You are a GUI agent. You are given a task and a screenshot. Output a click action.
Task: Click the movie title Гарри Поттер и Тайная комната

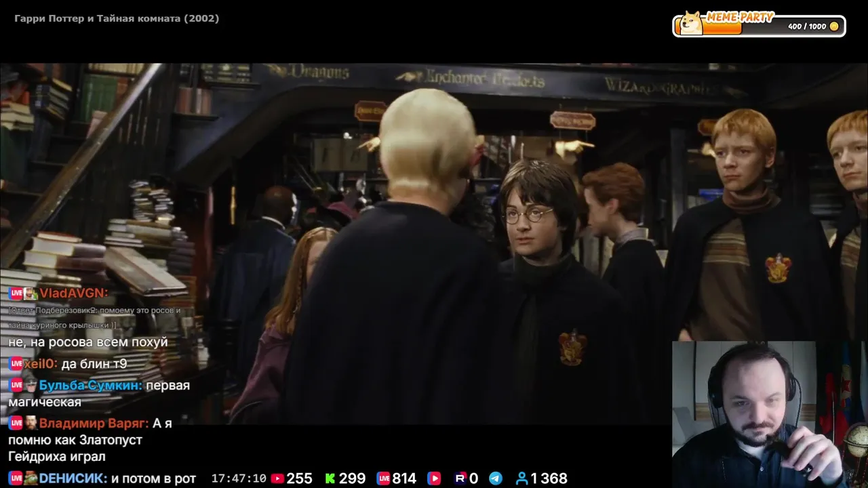117,18
